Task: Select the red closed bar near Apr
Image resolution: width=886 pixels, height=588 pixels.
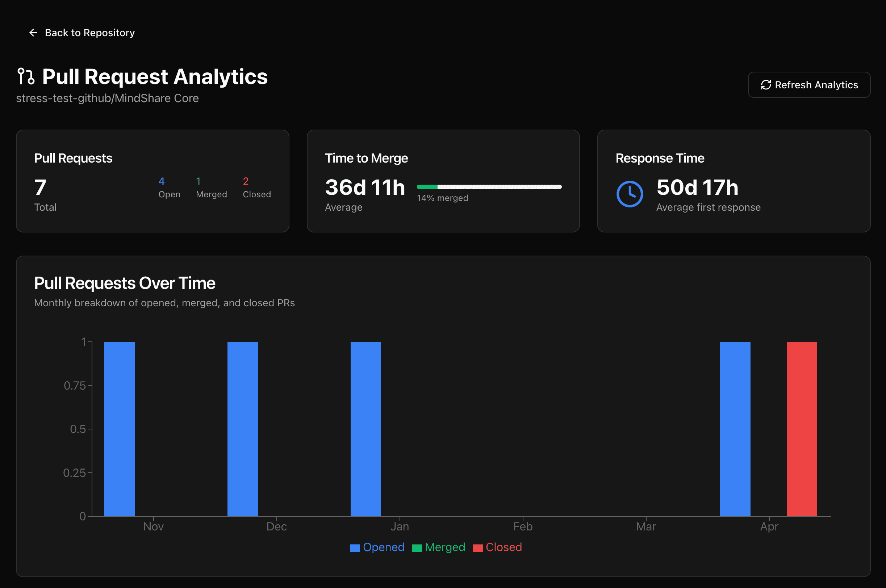Action: click(801, 428)
